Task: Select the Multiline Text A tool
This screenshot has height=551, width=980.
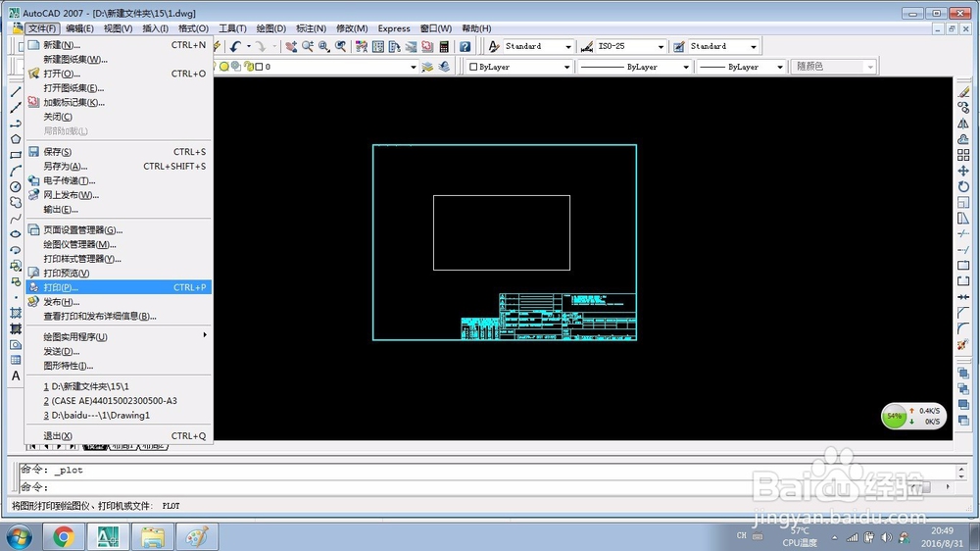Action: point(16,376)
